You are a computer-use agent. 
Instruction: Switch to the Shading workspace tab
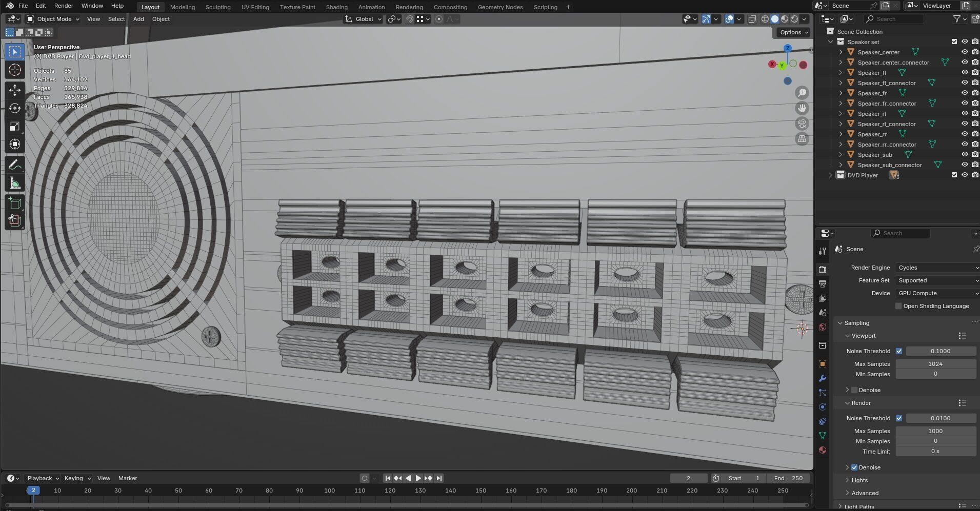(x=336, y=7)
